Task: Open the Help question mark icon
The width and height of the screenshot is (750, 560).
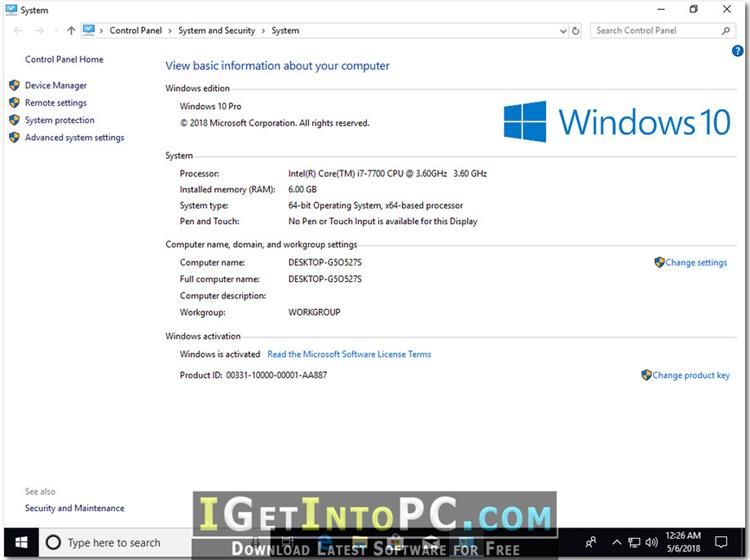Action: coord(737,51)
